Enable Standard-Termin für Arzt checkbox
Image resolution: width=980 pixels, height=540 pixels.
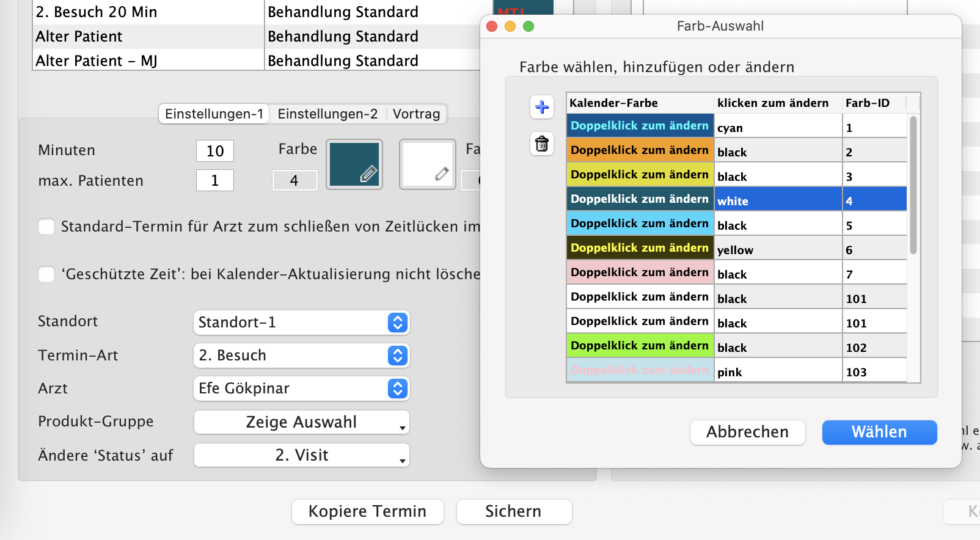(x=46, y=227)
